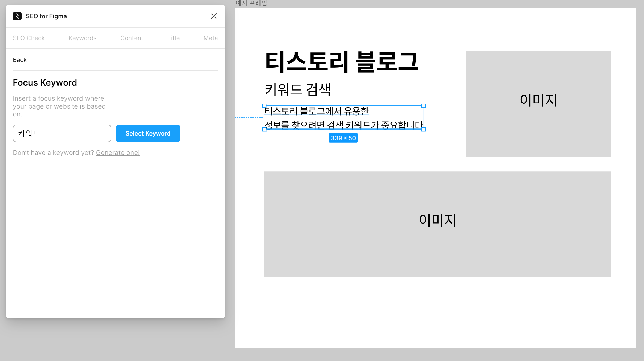
Task: Click the top-left resize handle of selection
Action: point(264,106)
